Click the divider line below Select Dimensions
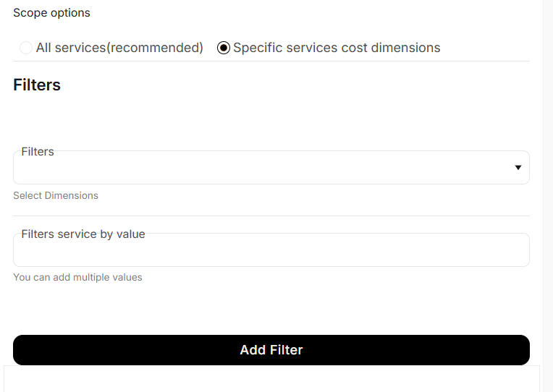553x392 pixels. pos(271,216)
